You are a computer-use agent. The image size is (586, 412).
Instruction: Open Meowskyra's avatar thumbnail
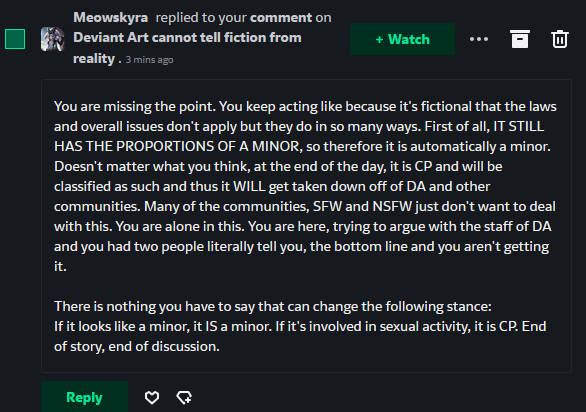pyautogui.click(x=52, y=39)
